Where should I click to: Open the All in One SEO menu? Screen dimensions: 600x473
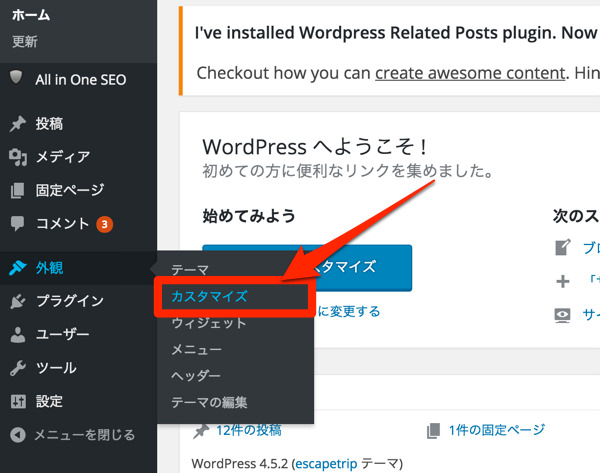point(81,80)
